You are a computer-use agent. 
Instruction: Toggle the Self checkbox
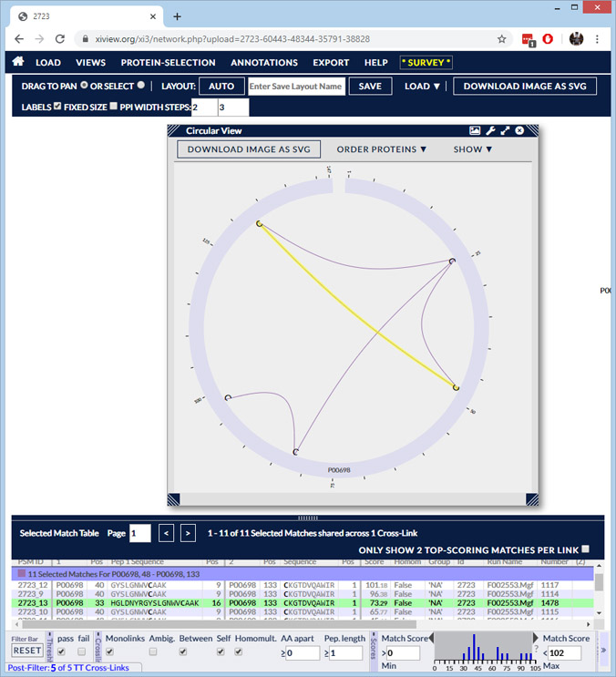pyautogui.click(x=221, y=651)
